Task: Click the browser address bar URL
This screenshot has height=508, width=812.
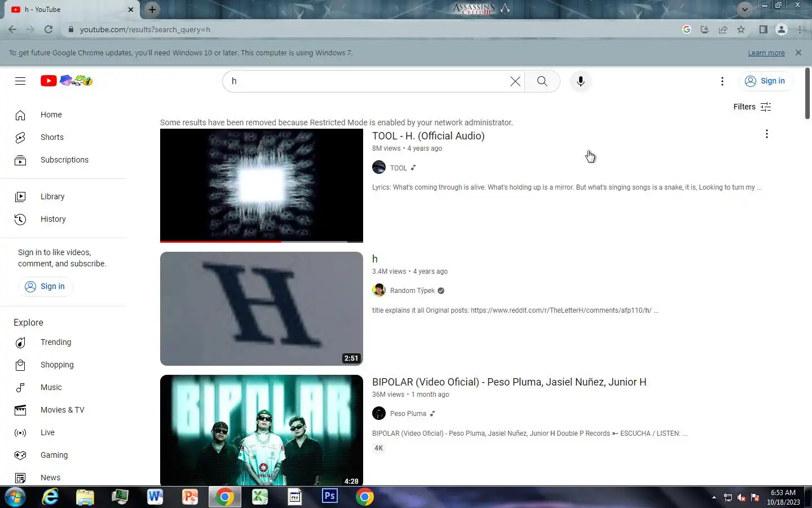Action: 145,29
